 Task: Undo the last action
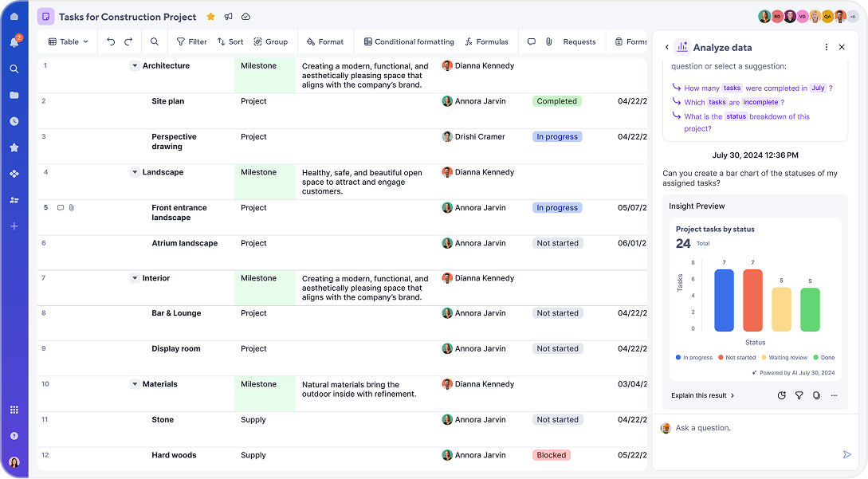(111, 41)
